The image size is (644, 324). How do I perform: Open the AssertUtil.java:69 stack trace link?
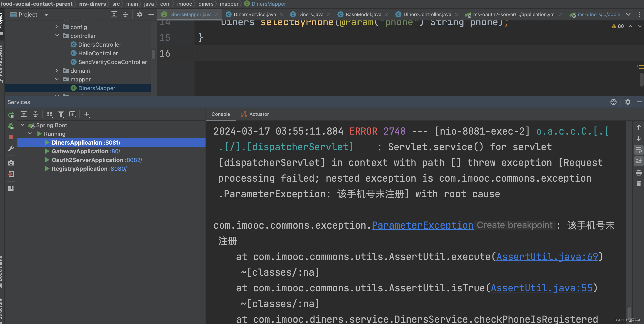pos(547,257)
